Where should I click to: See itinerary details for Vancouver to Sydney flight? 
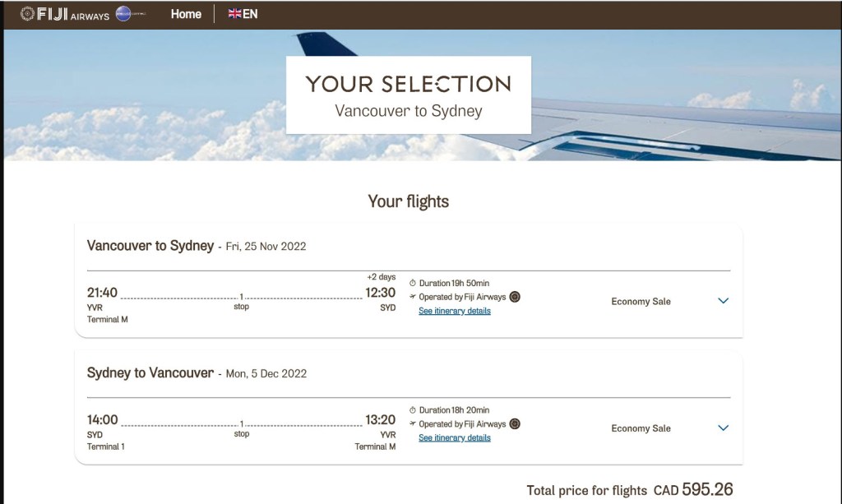coord(454,312)
